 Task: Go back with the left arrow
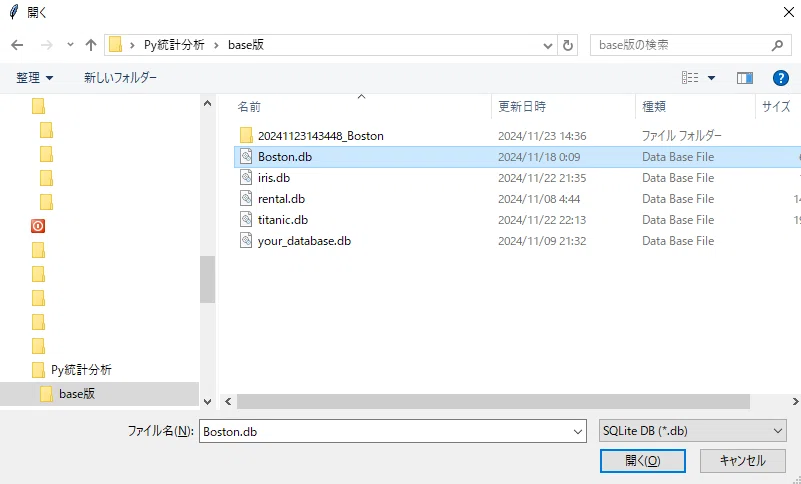[x=17, y=45]
